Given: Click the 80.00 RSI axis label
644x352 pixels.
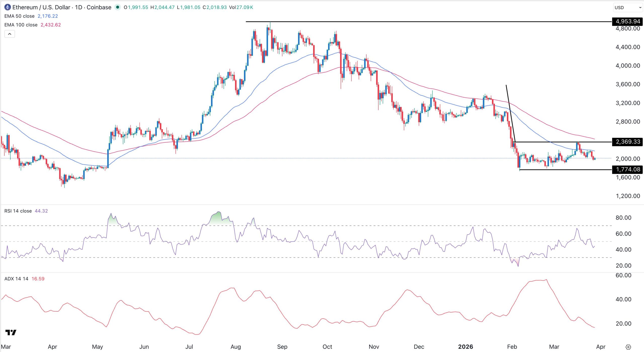Looking at the screenshot, I should click(623, 218).
